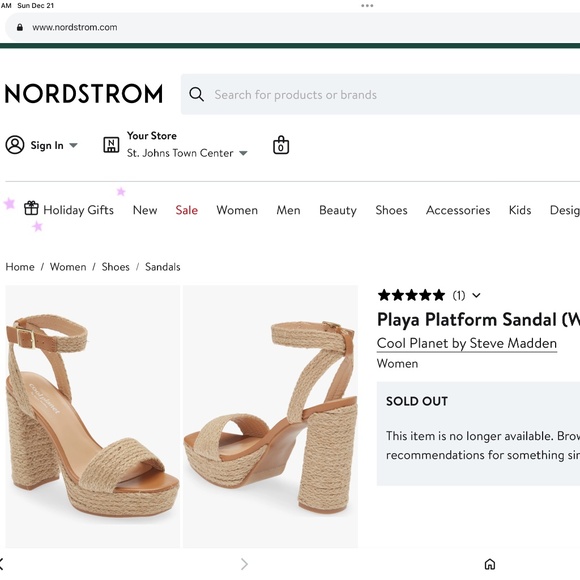Tap the browser back arrow
The height and width of the screenshot is (580, 580).
(2, 564)
